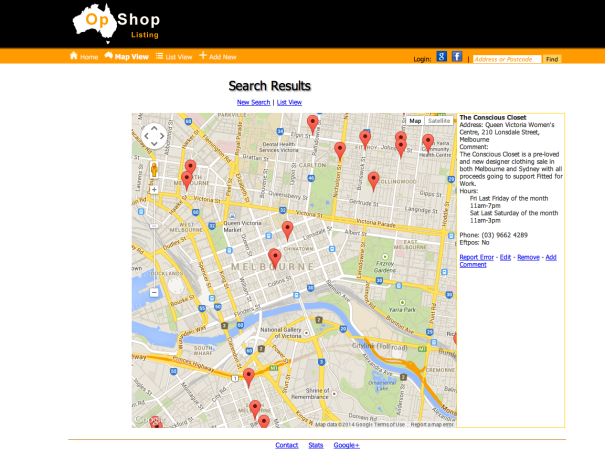Click the Report Error link
Image resolution: width=605 pixels, height=450 pixels.
coord(476,257)
